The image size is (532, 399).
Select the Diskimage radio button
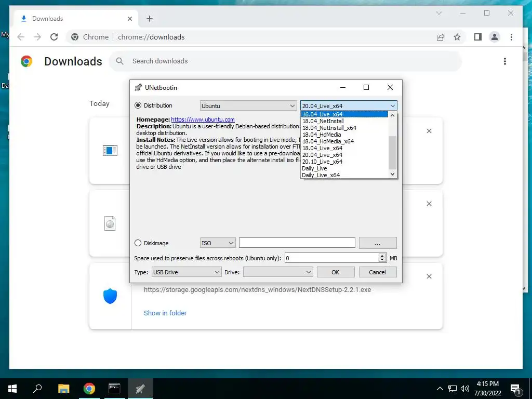[138, 243]
